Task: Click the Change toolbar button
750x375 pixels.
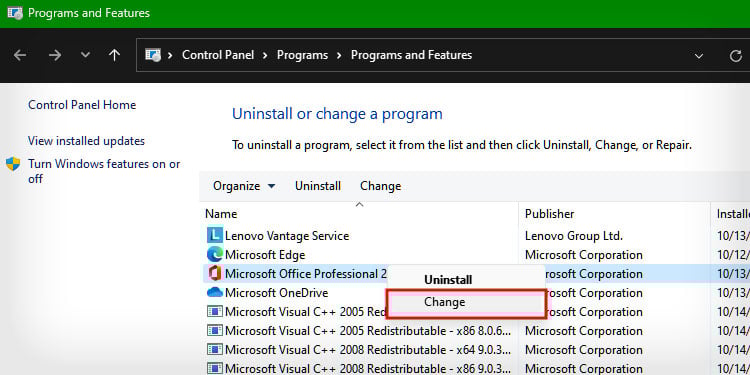Action: (381, 186)
